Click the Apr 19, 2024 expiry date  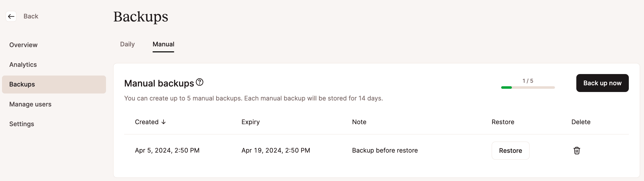[275, 150]
